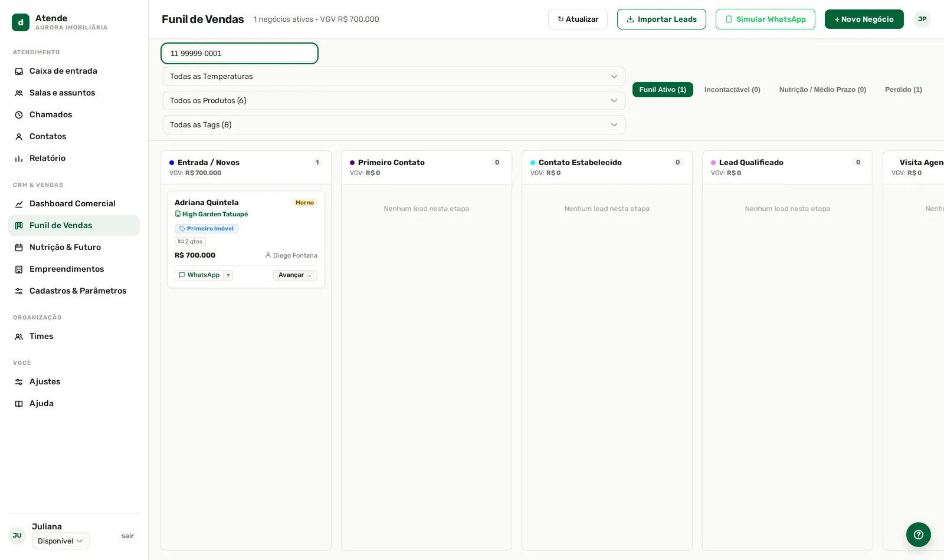The image size is (944, 560).
Task: Open Ajuda book icon
Action: (x=19, y=404)
